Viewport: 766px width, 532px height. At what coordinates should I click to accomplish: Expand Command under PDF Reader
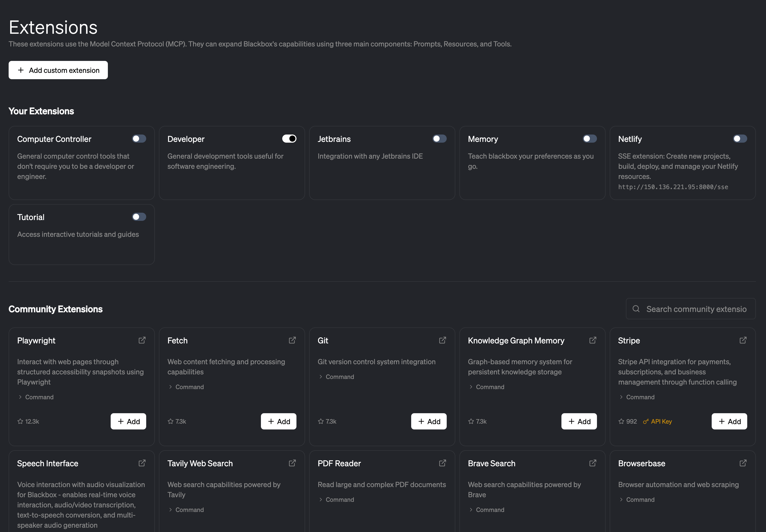coord(336,500)
